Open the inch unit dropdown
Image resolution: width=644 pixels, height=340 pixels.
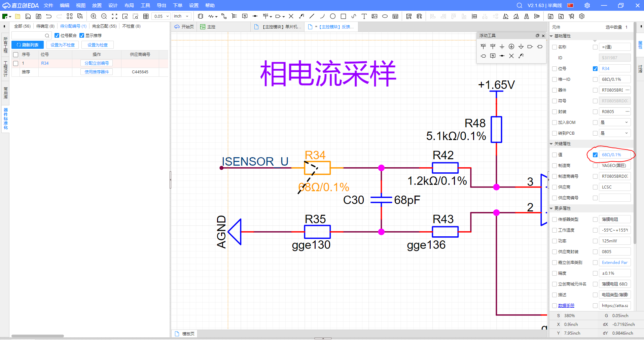coord(182,16)
